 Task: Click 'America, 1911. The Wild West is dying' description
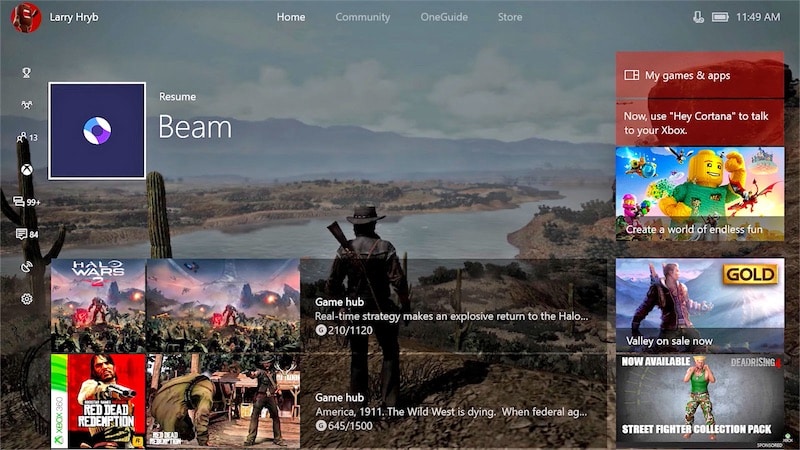[451, 411]
